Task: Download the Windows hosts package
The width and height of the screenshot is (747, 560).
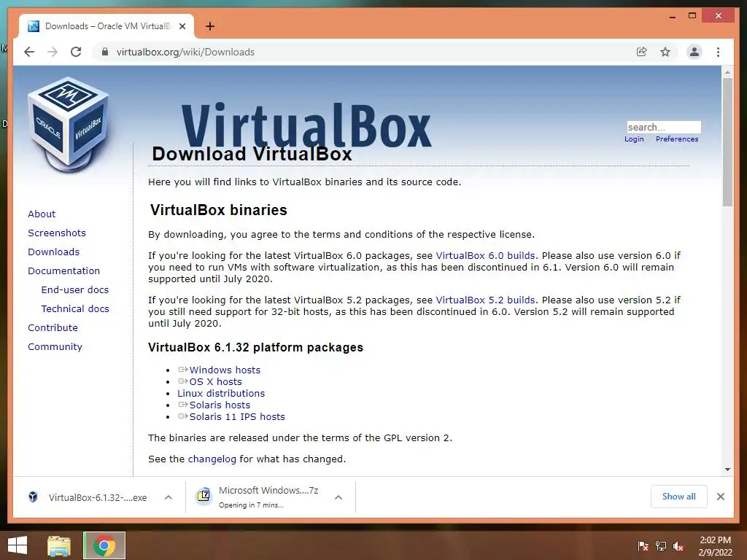Action: coord(225,370)
